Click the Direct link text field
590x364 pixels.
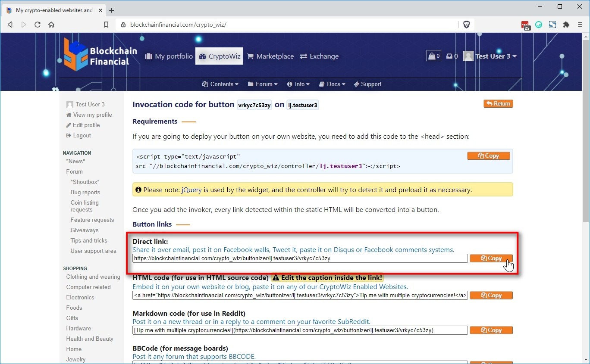300,258
